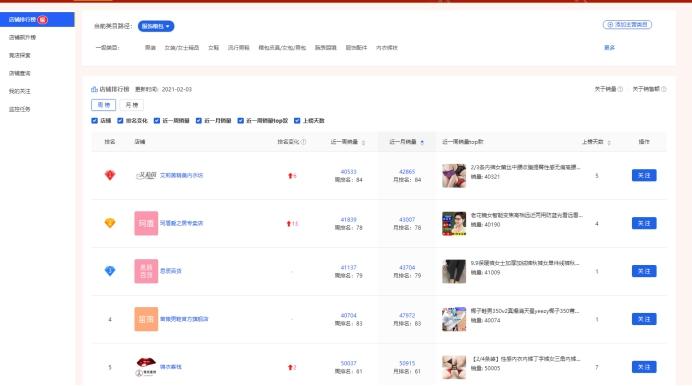692x386 pixels.
Task: Click the red lips shop logo in rank 5 row
Action: coord(146,367)
